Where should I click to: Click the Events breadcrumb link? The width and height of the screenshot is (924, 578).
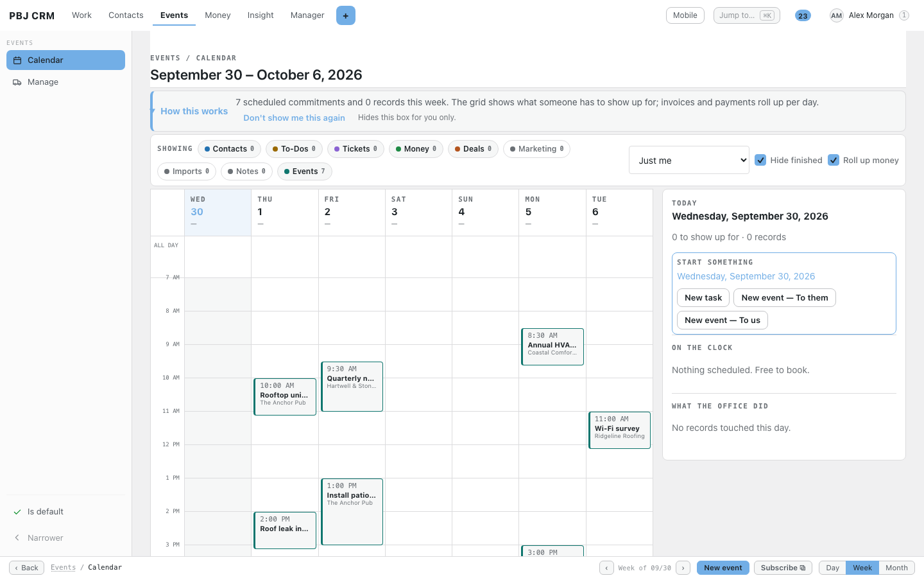63,568
